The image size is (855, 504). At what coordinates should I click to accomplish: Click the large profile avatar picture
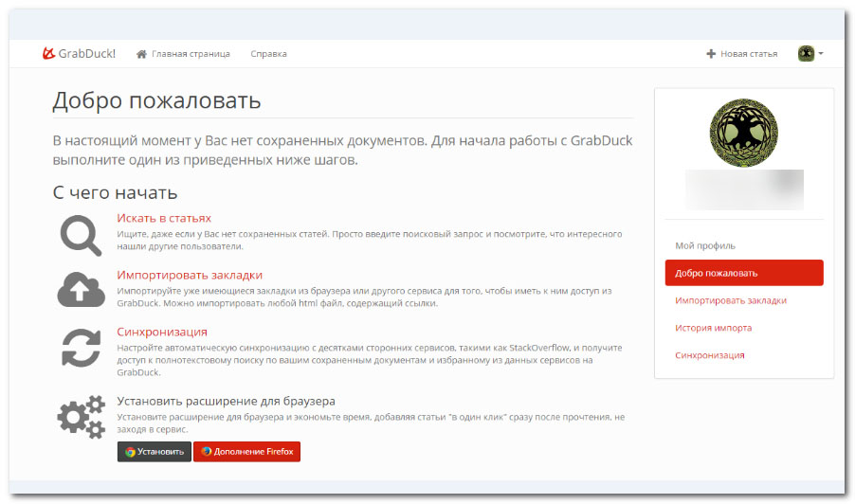tap(744, 133)
